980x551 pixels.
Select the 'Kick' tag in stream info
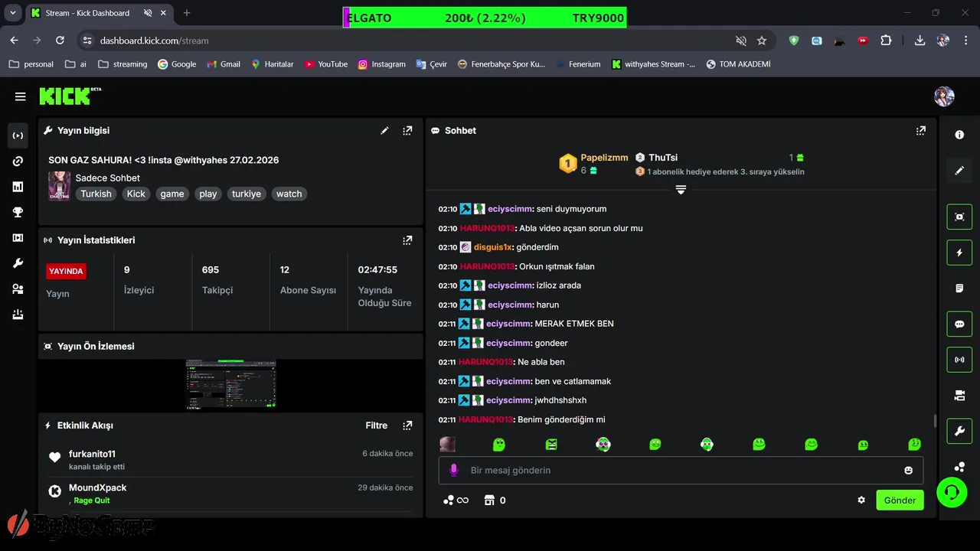[136, 194]
